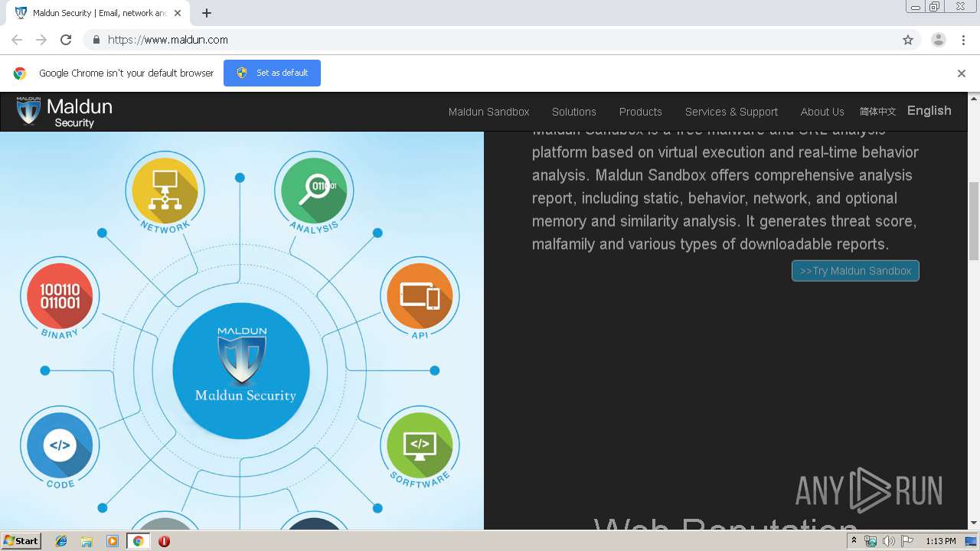Image resolution: width=980 pixels, height=551 pixels.
Task: Click the central Maldun Security shield emblem
Action: [242, 370]
